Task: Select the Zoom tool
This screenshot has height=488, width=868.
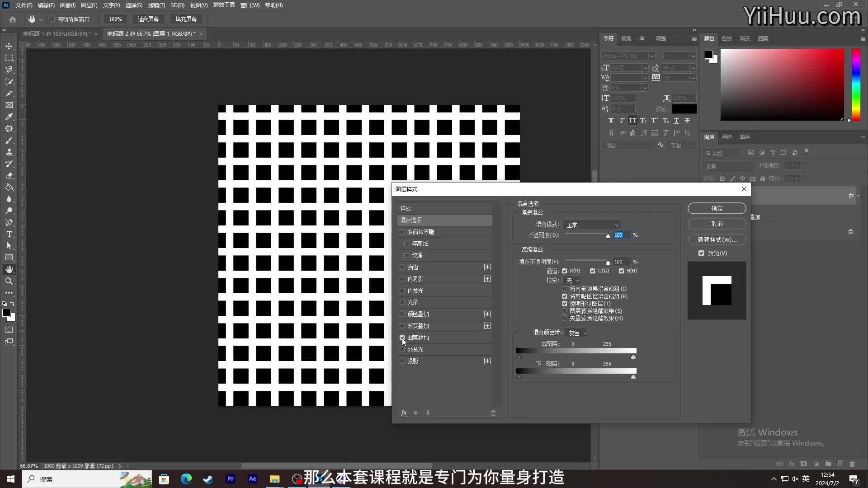Action: [x=9, y=281]
